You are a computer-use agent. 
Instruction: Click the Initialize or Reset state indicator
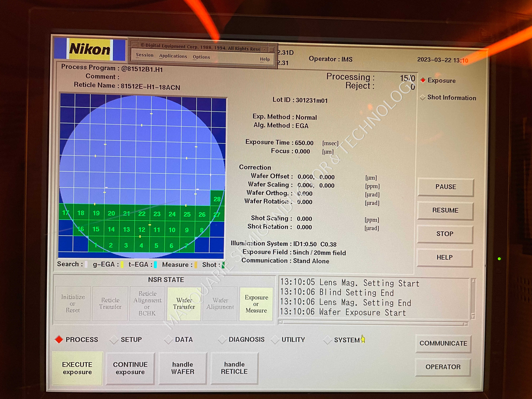pyautogui.click(x=73, y=303)
